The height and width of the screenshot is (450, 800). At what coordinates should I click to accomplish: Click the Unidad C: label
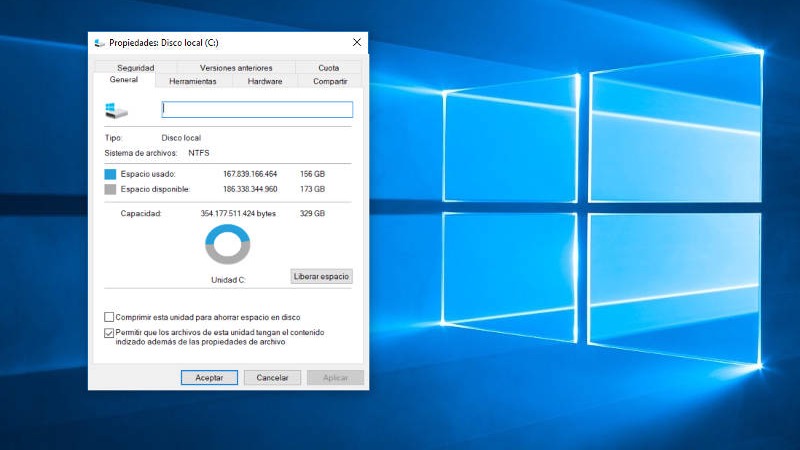tap(228, 280)
